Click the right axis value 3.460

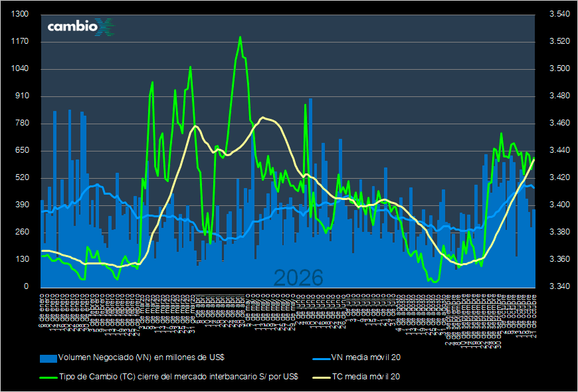pos(559,124)
